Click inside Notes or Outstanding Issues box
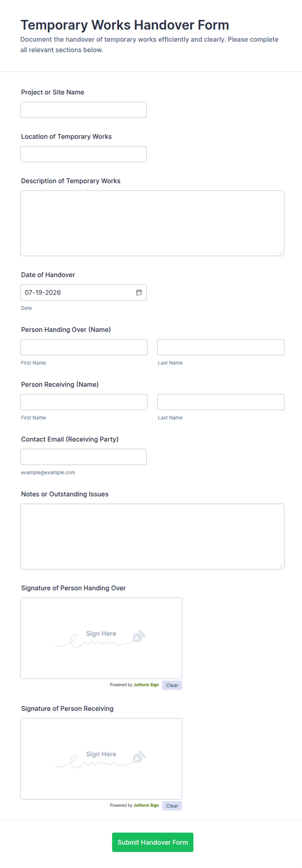 point(152,536)
